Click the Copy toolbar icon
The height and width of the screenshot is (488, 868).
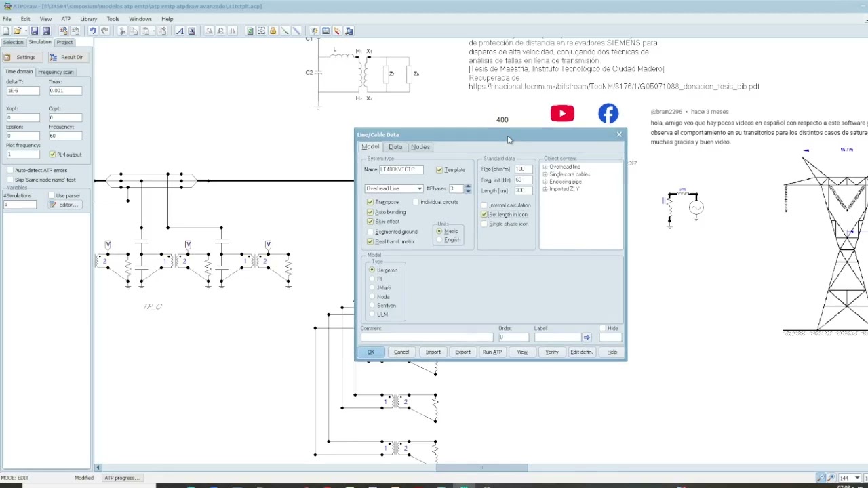pyautogui.click(x=134, y=30)
